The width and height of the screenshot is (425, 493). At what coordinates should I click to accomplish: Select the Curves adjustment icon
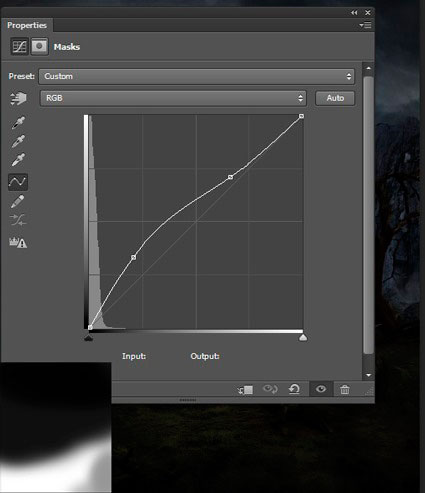click(x=19, y=46)
